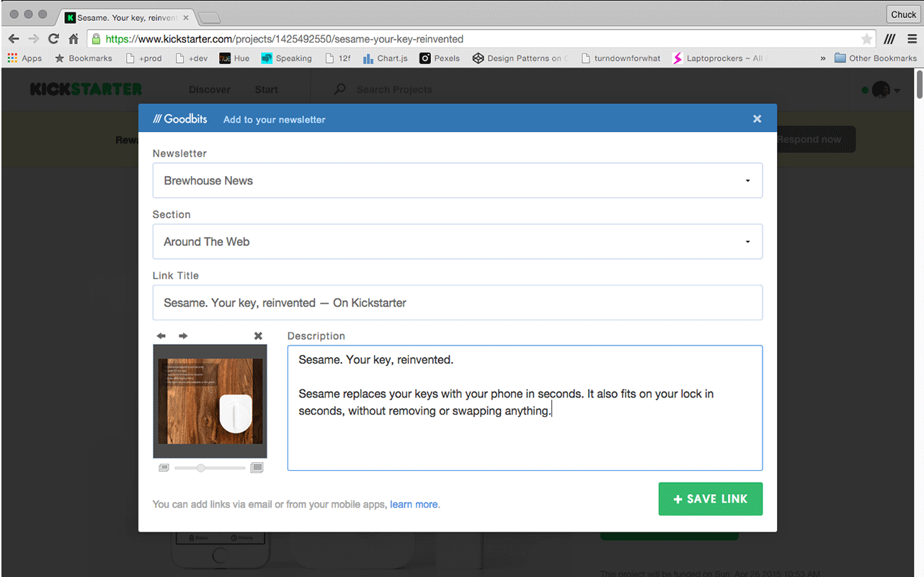Open the Design Patterns bookmark
This screenshot has width=924, height=577.
520,58
